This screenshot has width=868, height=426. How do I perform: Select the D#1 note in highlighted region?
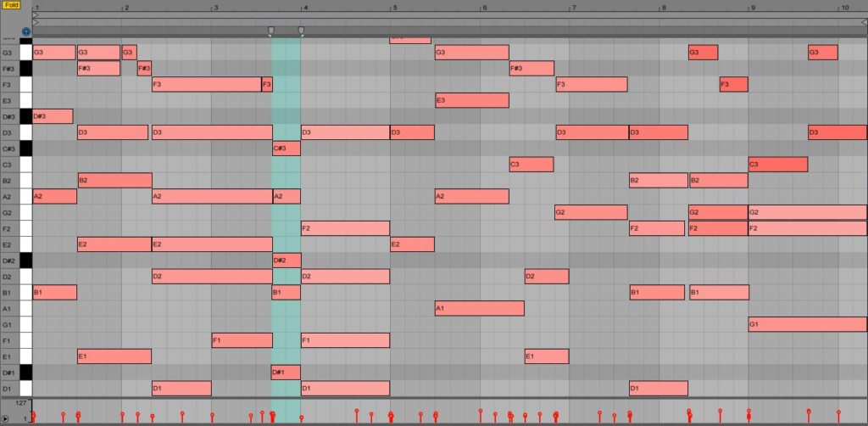[x=287, y=373]
